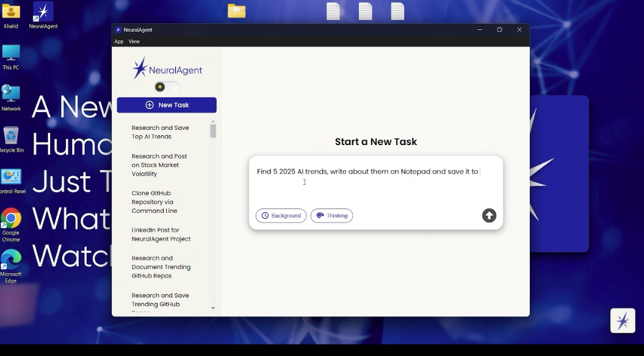
Task: Enable Thinking mode
Action: coord(331,216)
